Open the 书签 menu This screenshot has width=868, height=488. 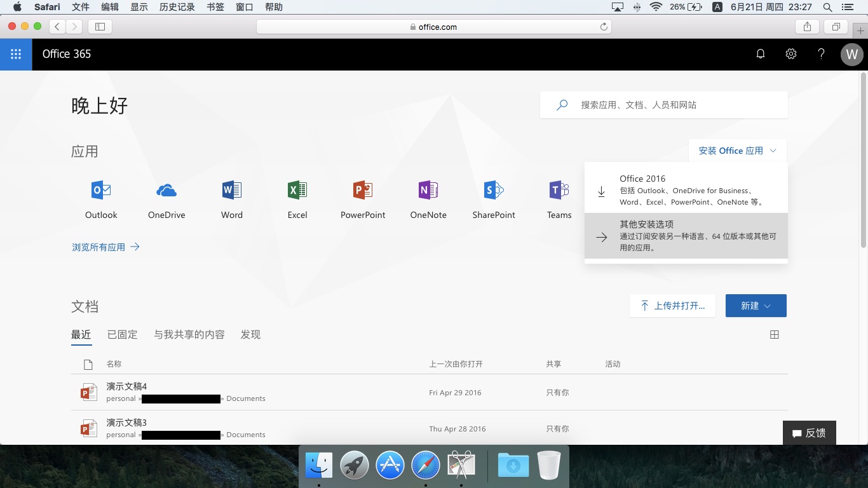click(215, 7)
